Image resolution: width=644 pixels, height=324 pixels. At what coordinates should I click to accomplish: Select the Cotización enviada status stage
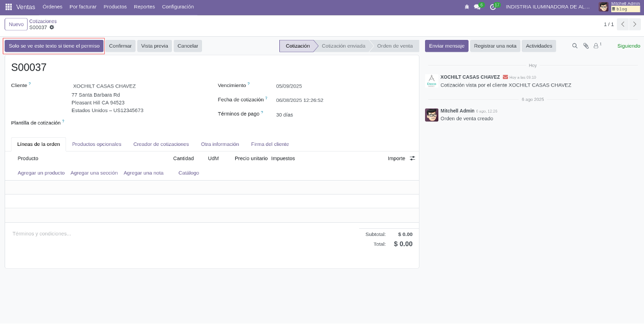click(x=343, y=46)
